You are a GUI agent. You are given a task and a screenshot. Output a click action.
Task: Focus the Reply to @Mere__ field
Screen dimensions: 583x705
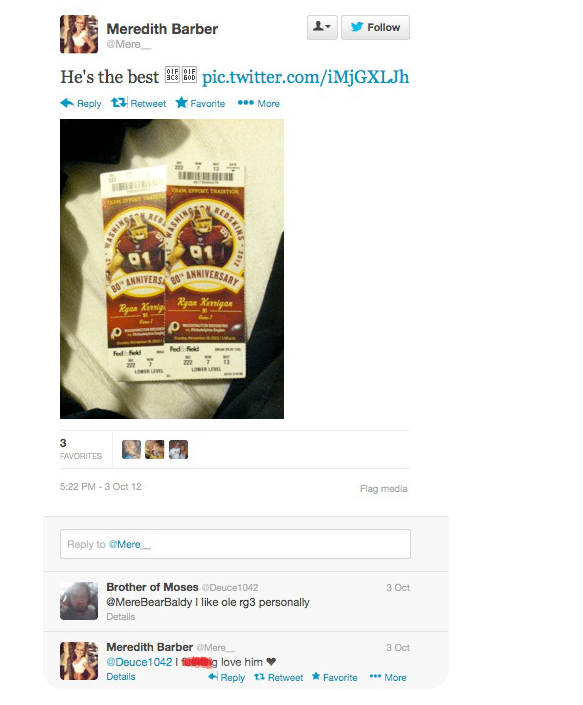point(235,544)
